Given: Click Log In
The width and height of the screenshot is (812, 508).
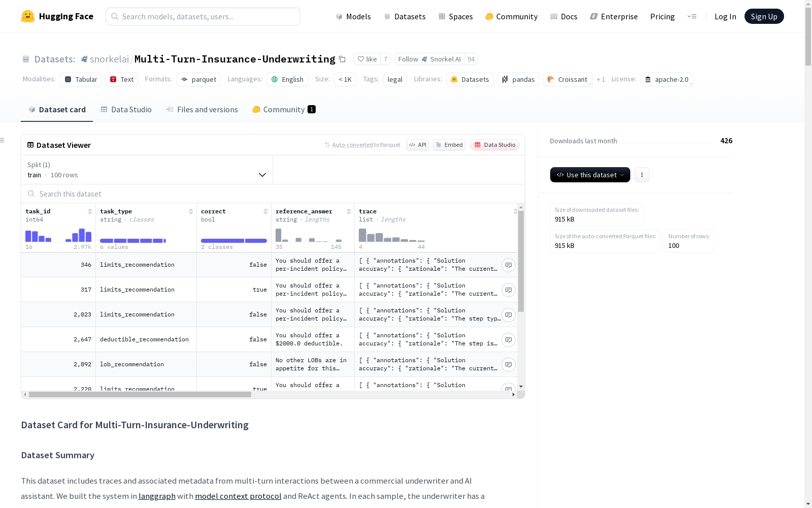Looking at the screenshot, I should point(725,16).
